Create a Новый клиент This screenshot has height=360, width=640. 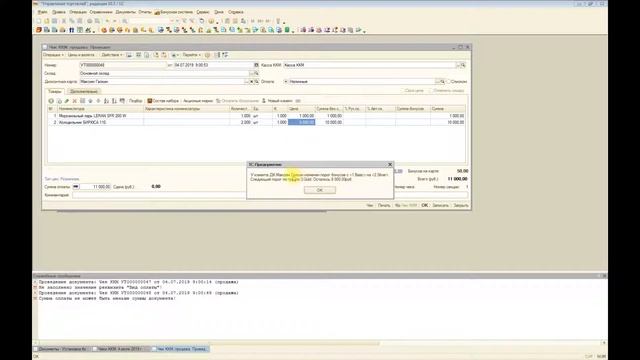[x=278, y=101]
